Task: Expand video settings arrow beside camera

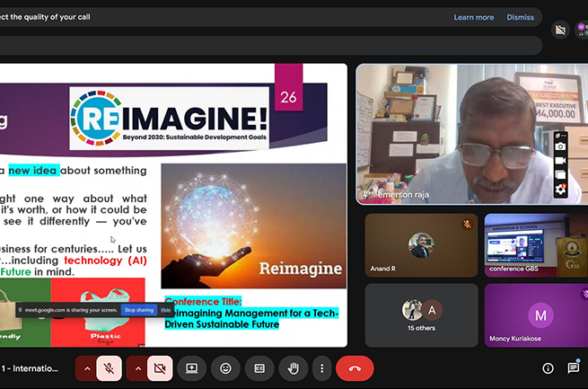Action: [x=137, y=367]
